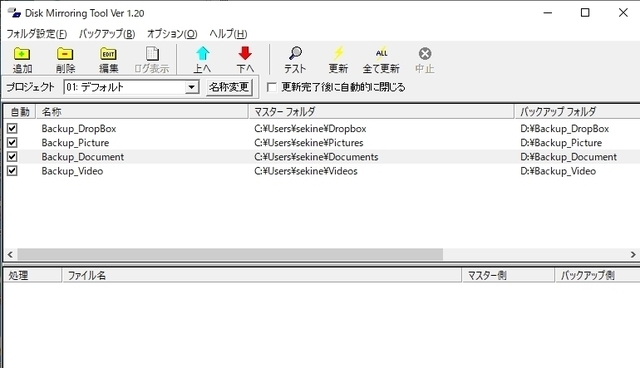Click the 追加 (add folder) toolbar icon

click(22, 54)
